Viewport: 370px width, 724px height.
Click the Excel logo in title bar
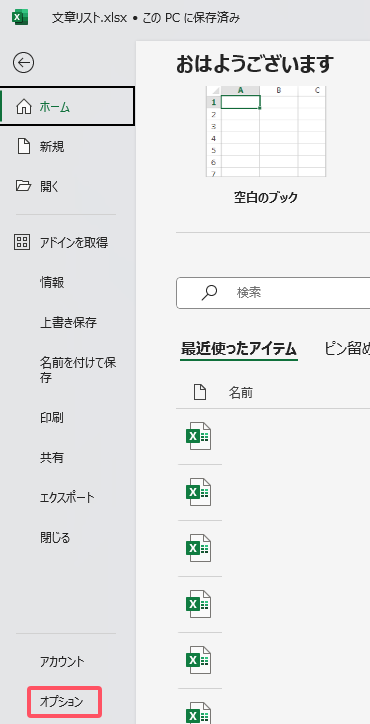pyautogui.click(x=20, y=18)
